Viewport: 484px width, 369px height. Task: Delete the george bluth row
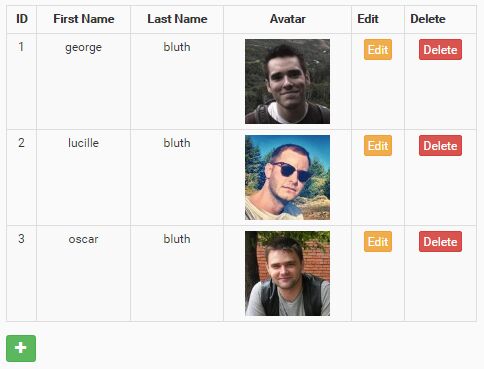click(440, 49)
